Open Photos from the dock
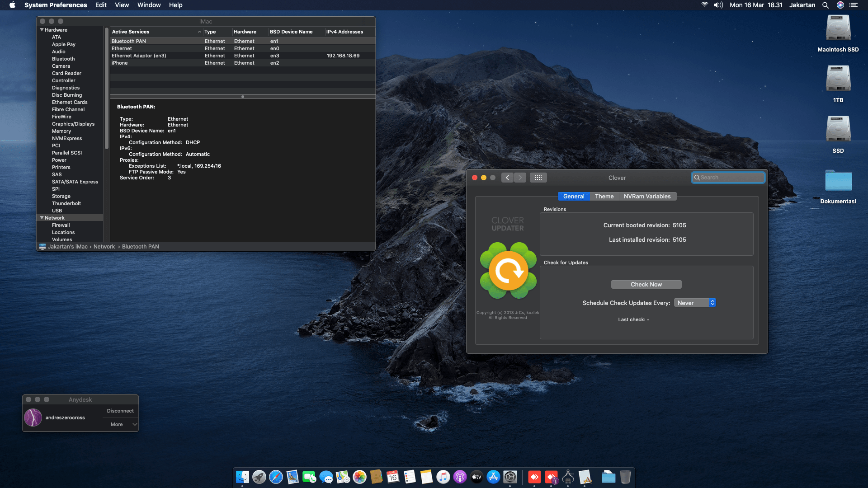 click(x=359, y=477)
